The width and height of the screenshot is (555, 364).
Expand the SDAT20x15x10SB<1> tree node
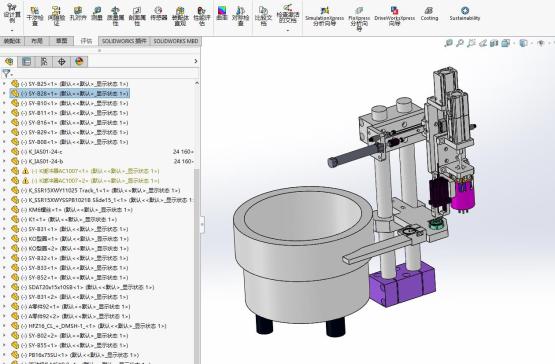click(x=4, y=287)
